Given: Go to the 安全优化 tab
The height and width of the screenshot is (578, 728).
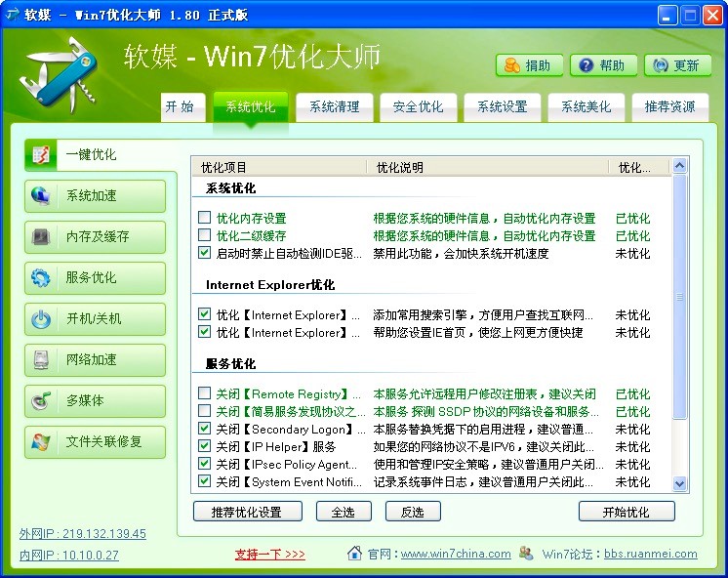Looking at the screenshot, I should (418, 107).
